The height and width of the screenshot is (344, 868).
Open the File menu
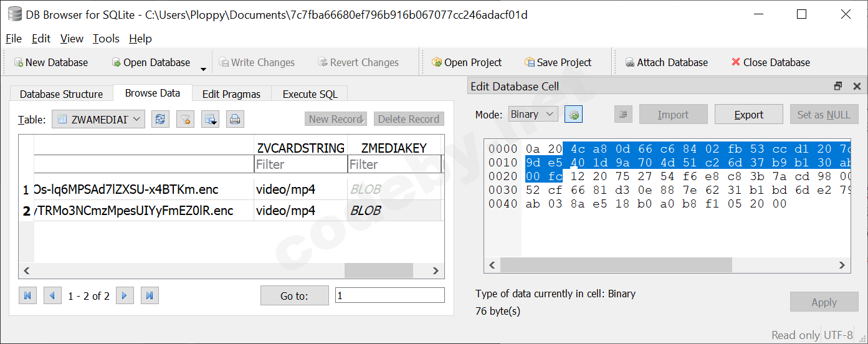[13, 39]
